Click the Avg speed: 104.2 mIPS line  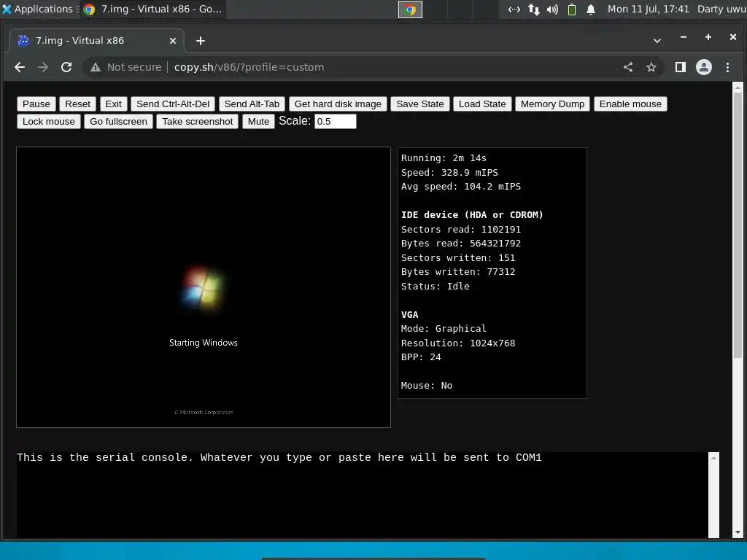click(x=461, y=187)
